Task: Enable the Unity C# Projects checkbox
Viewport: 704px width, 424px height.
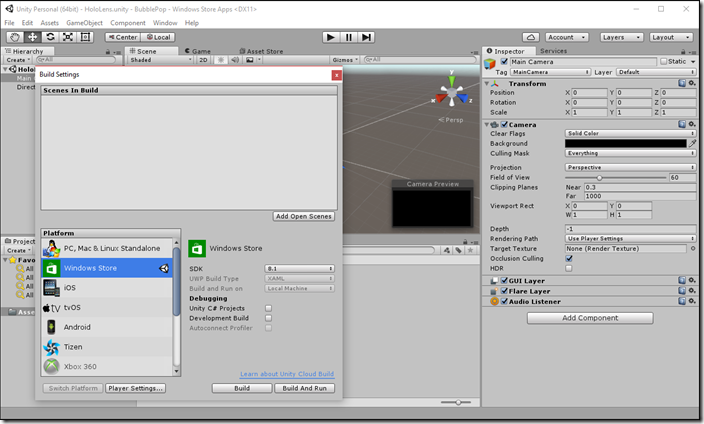Action: pos(268,308)
